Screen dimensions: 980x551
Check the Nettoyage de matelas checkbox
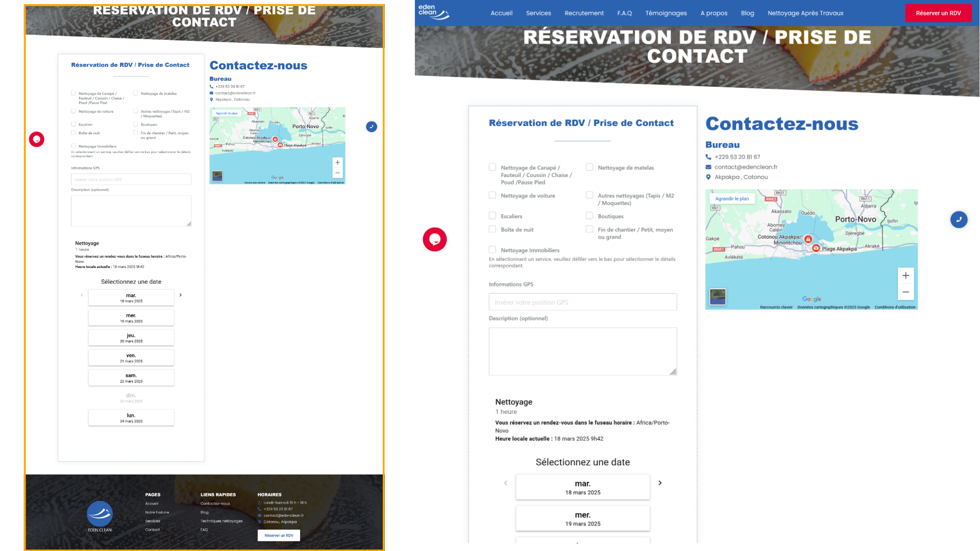pyautogui.click(x=590, y=167)
